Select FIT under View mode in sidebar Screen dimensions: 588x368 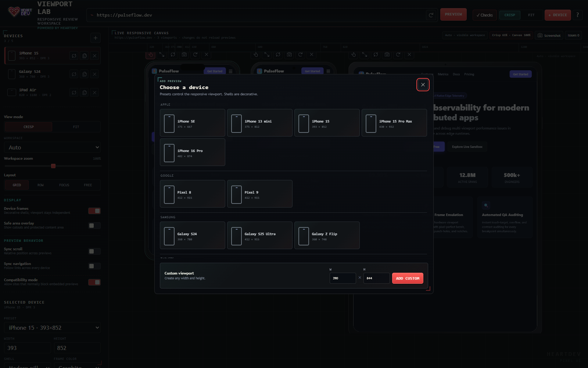[x=76, y=127]
